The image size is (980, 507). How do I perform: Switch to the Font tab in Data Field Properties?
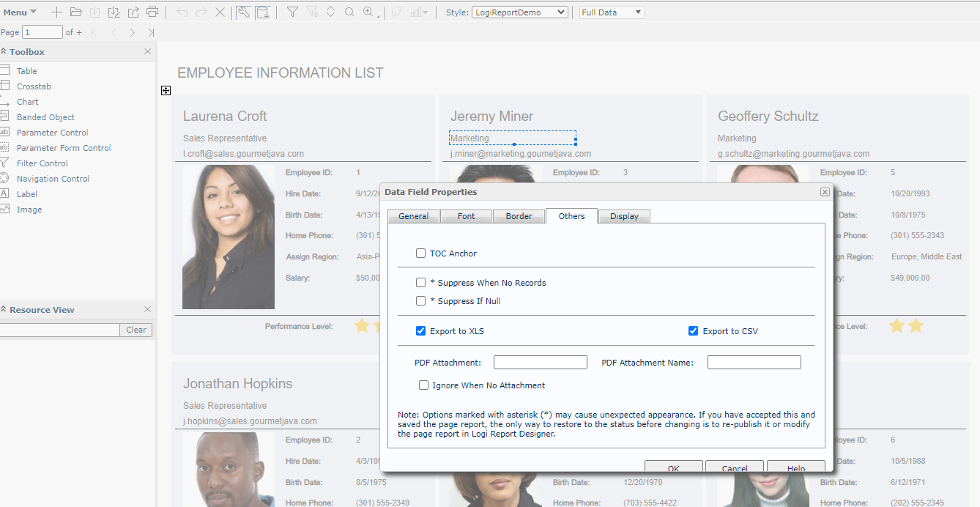click(x=466, y=215)
